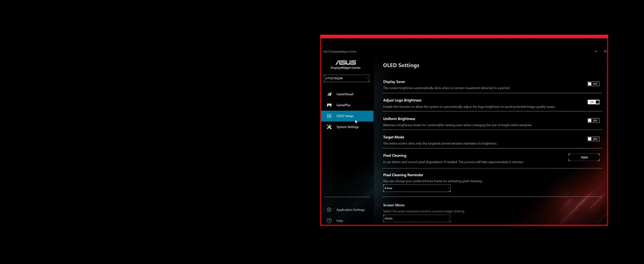This screenshot has height=264, width=644.
Task: Close the DisplayWidget Center window
Action: (x=605, y=51)
